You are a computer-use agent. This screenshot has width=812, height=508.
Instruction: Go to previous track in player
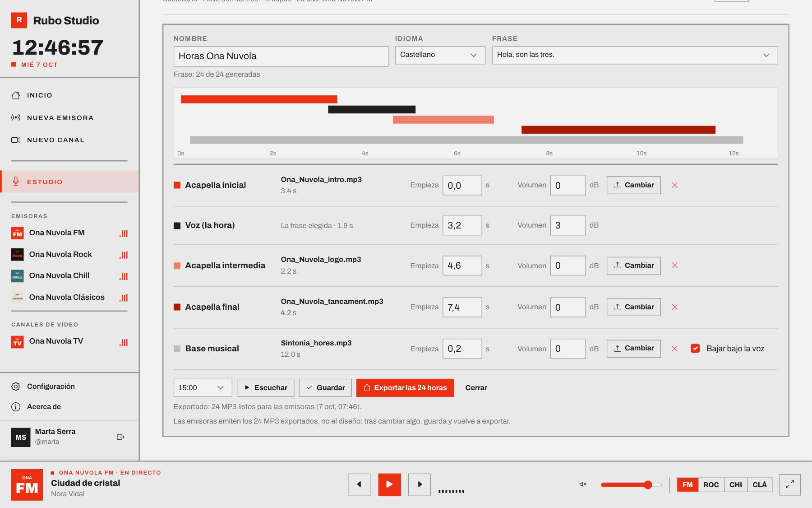(359, 485)
